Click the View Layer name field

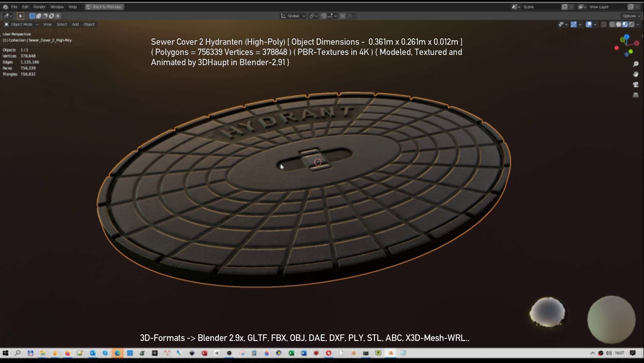(x=607, y=7)
